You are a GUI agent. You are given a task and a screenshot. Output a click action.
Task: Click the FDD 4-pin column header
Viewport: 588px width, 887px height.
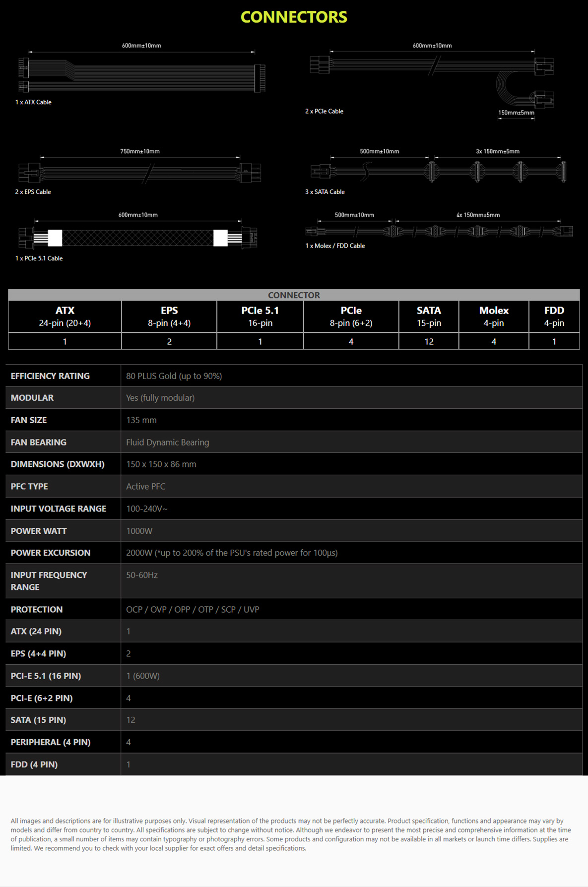(554, 317)
